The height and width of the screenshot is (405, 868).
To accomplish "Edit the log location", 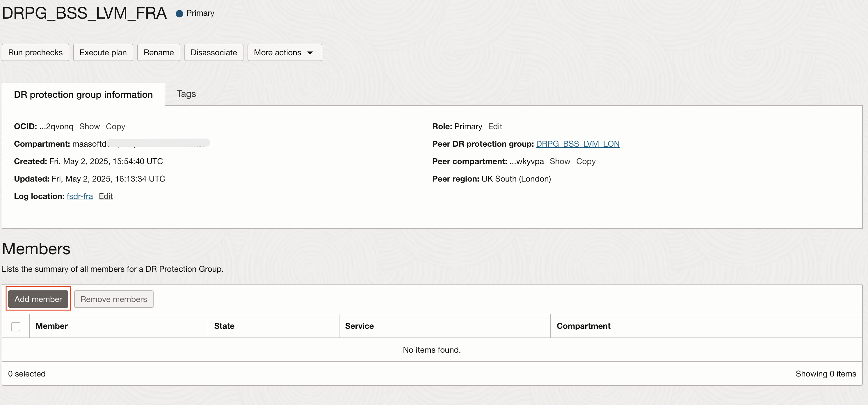I will [x=106, y=196].
